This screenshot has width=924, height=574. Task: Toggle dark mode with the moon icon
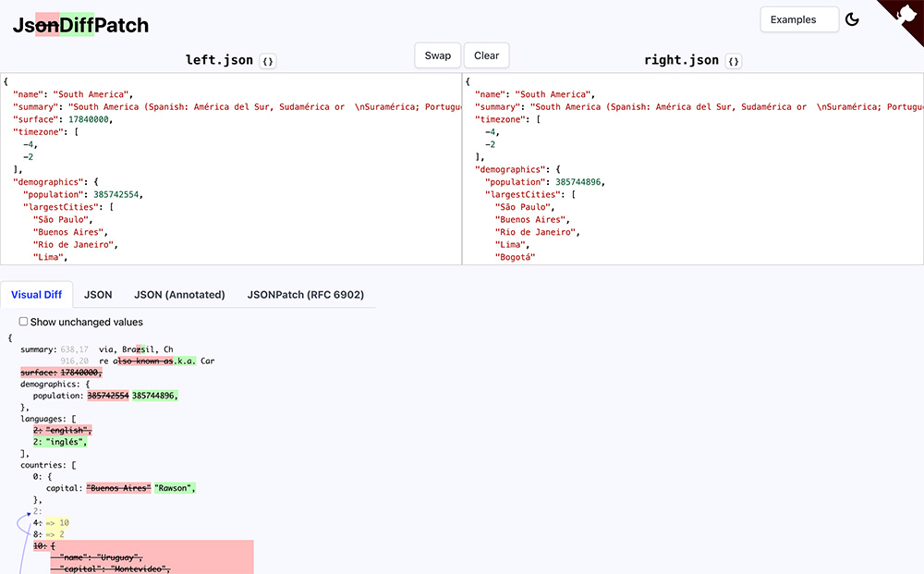coord(852,18)
